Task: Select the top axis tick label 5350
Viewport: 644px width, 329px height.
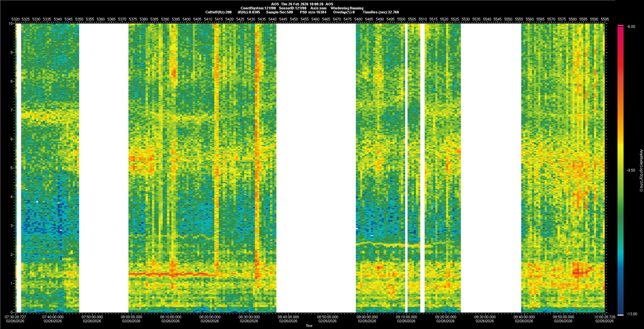Action: [79, 19]
